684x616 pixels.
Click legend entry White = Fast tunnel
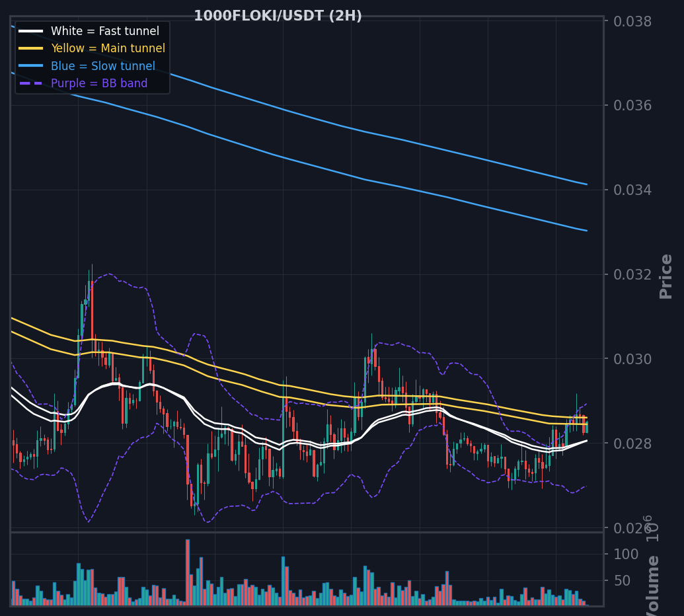click(105, 31)
